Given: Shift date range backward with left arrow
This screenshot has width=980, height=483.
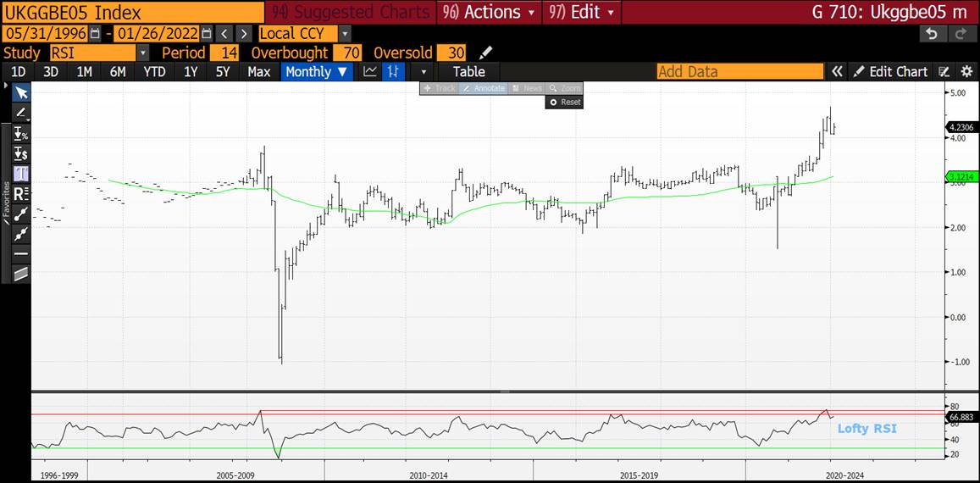Looking at the screenshot, I should (224, 33).
